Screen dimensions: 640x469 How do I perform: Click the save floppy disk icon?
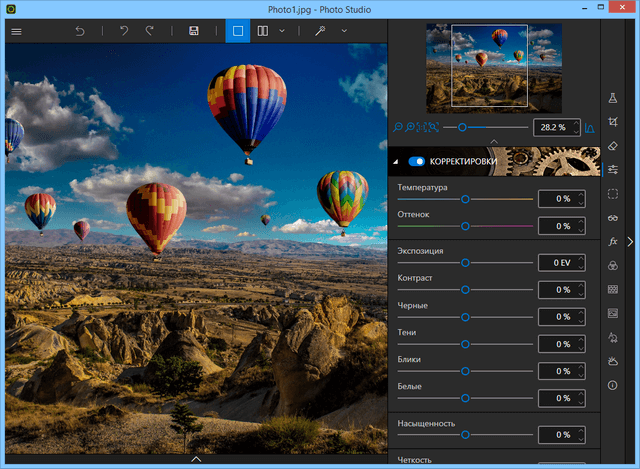point(193,31)
